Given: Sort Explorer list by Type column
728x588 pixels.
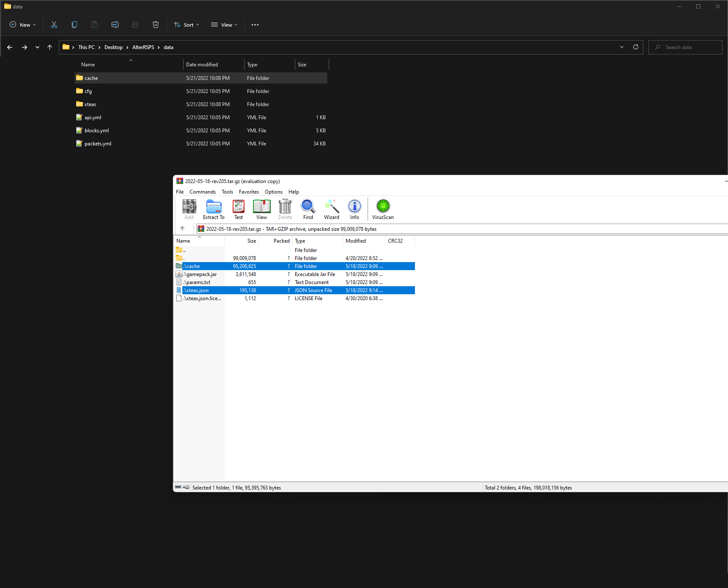Looking at the screenshot, I should (269, 65).
